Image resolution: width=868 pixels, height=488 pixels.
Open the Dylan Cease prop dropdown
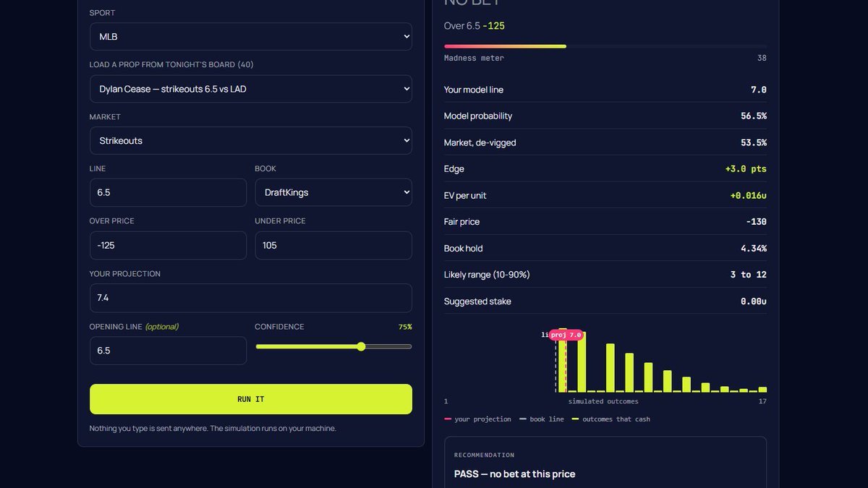(250, 89)
